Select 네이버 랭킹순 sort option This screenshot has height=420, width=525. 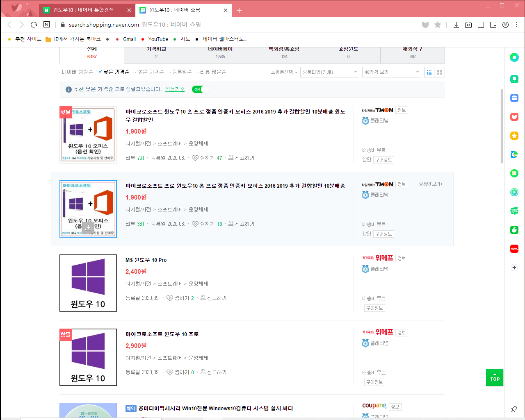[x=77, y=72]
